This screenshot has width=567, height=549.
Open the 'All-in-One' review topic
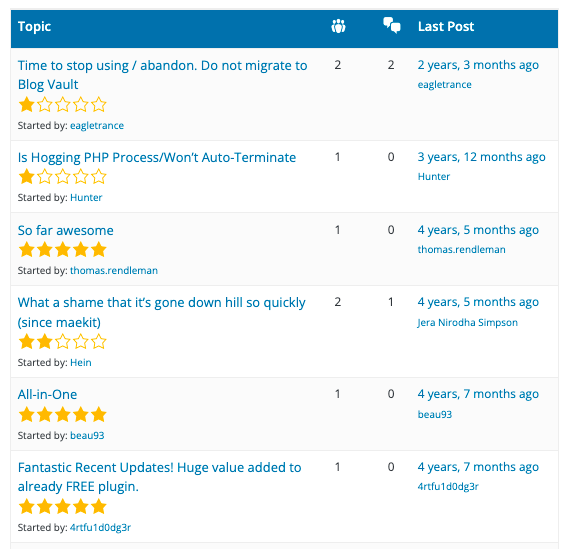(47, 394)
